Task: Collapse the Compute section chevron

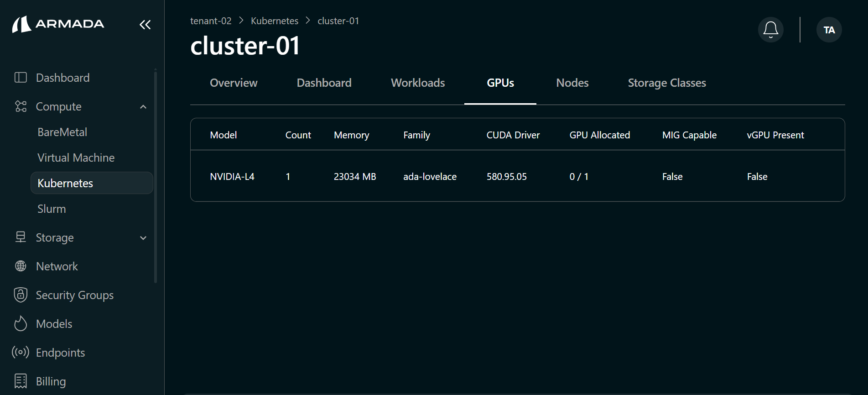Action: (x=143, y=107)
